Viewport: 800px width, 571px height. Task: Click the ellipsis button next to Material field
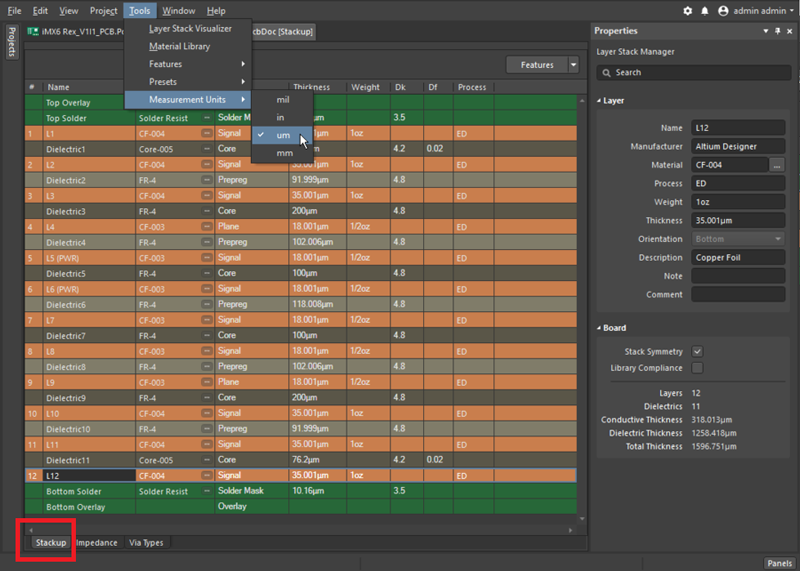click(x=777, y=165)
